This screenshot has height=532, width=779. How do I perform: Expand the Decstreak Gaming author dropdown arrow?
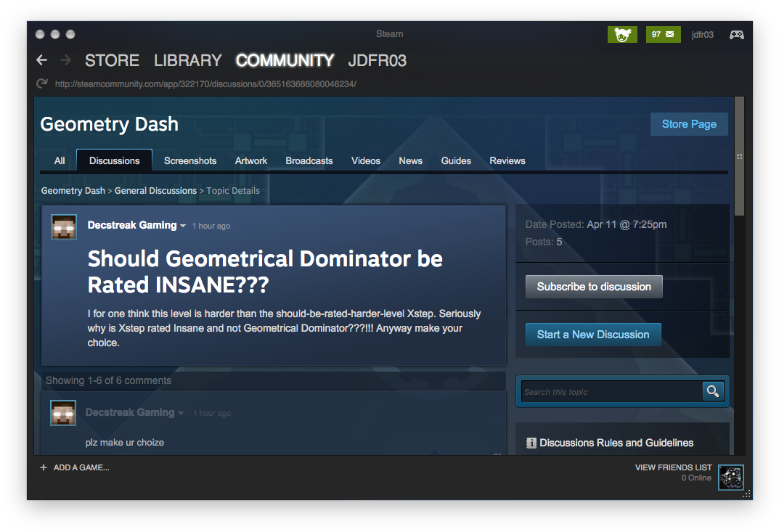183,226
